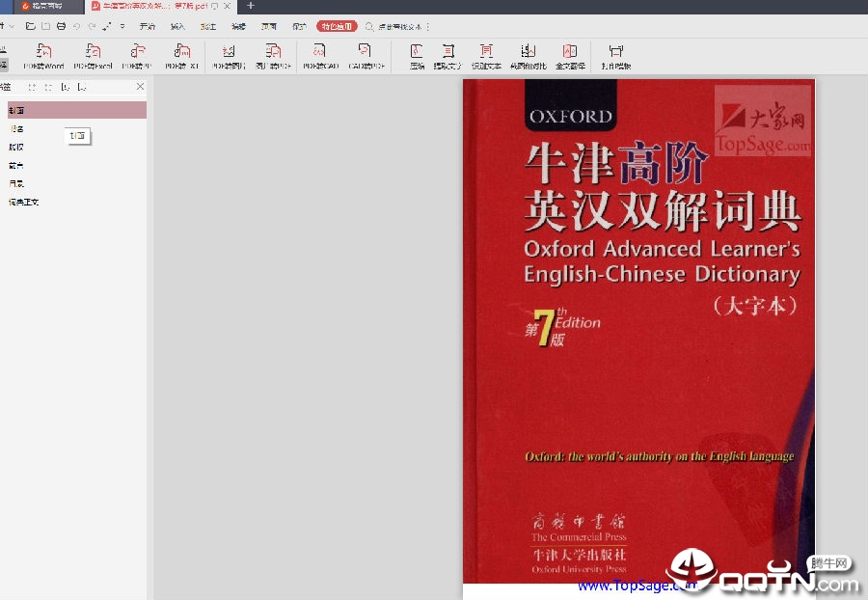
Task: Open the 开始 (Start) menu tab
Action: click(148, 26)
